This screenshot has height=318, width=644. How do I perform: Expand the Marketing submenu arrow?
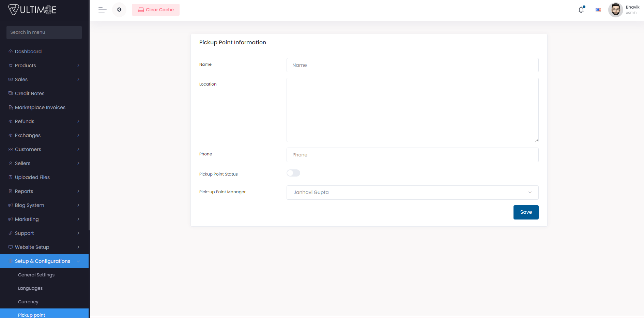coord(78,219)
